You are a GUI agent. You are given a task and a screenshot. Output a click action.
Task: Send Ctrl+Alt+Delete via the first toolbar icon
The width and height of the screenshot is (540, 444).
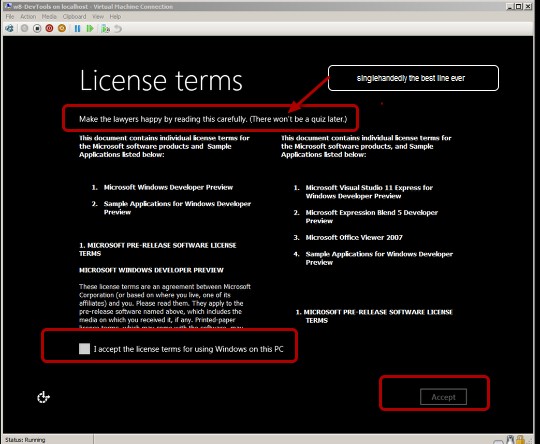click(9, 29)
